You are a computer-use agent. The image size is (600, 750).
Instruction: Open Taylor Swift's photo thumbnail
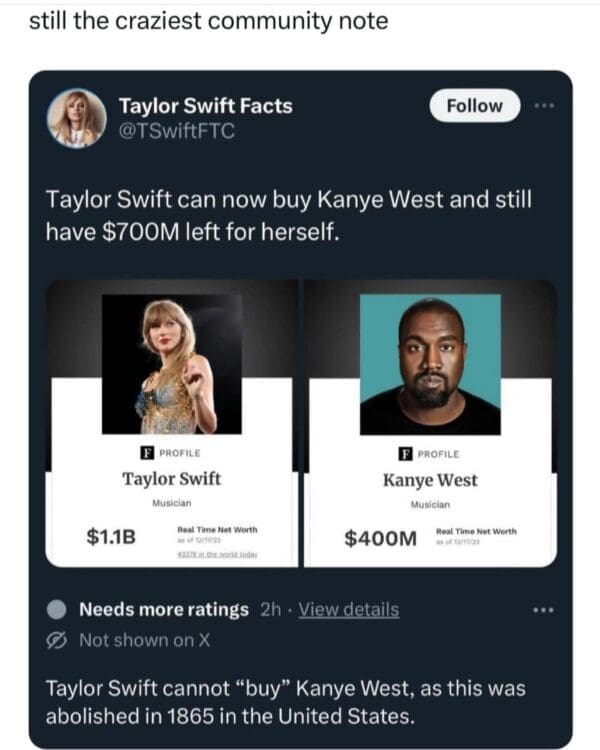tap(172, 363)
